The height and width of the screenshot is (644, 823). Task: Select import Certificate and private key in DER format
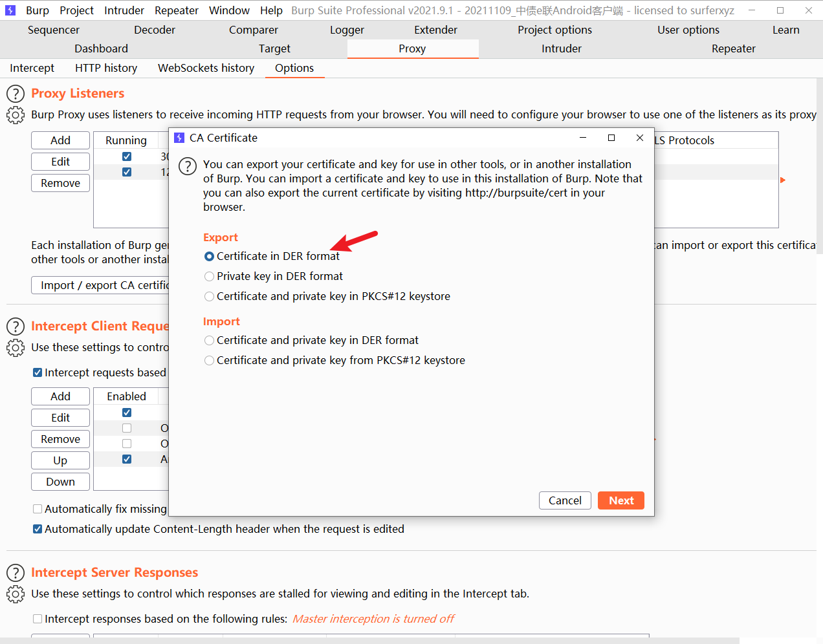tap(209, 341)
